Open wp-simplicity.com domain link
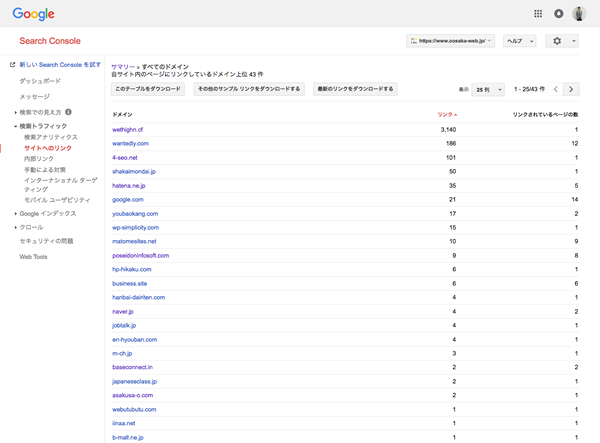 coord(135,227)
